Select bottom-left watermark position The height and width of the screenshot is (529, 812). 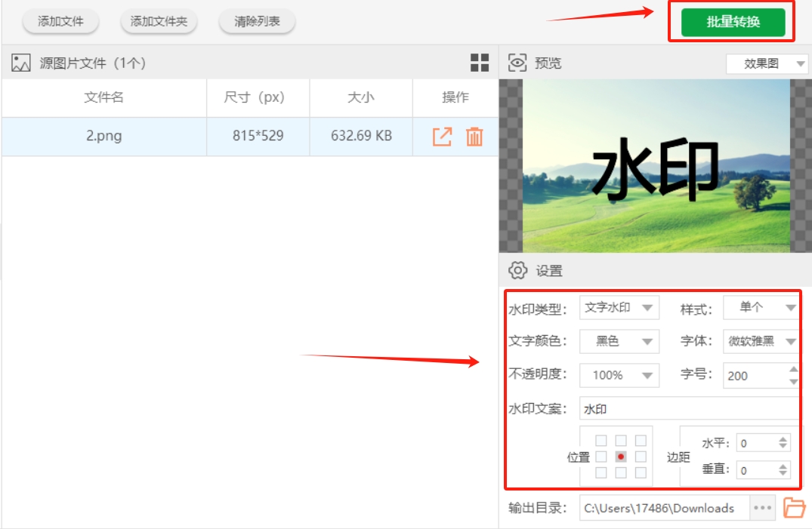601,472
